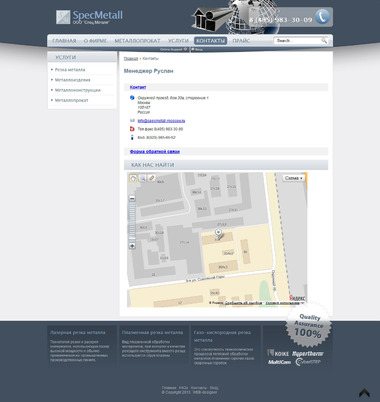Select the hand pan tool on map
Screen dimensions: 380x402
point(133,178)
